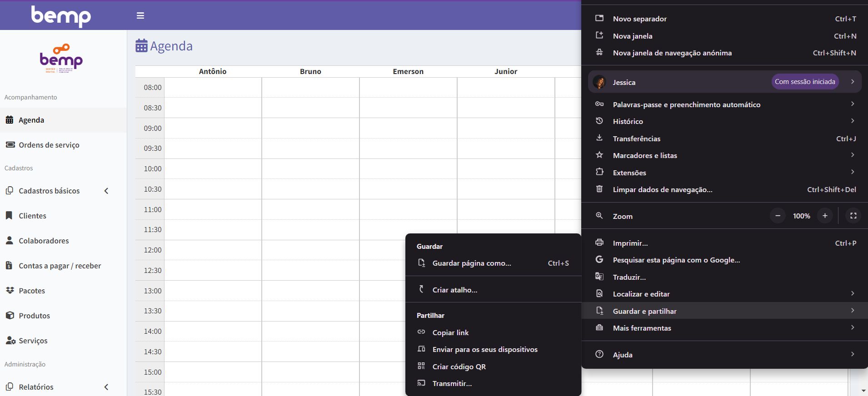This screenshot has height=396, width=868.
Task: Click the printer icon for Imprimir
Action: click(599, 243)
